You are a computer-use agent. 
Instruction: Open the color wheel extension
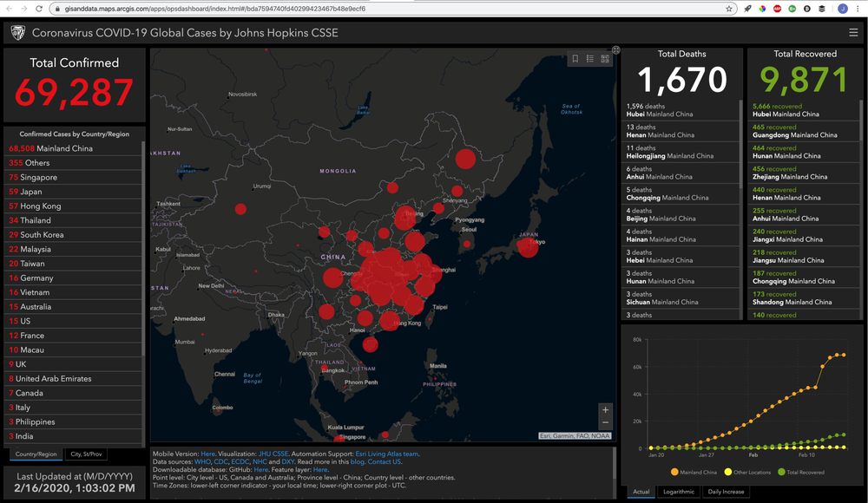coord(762,9)
